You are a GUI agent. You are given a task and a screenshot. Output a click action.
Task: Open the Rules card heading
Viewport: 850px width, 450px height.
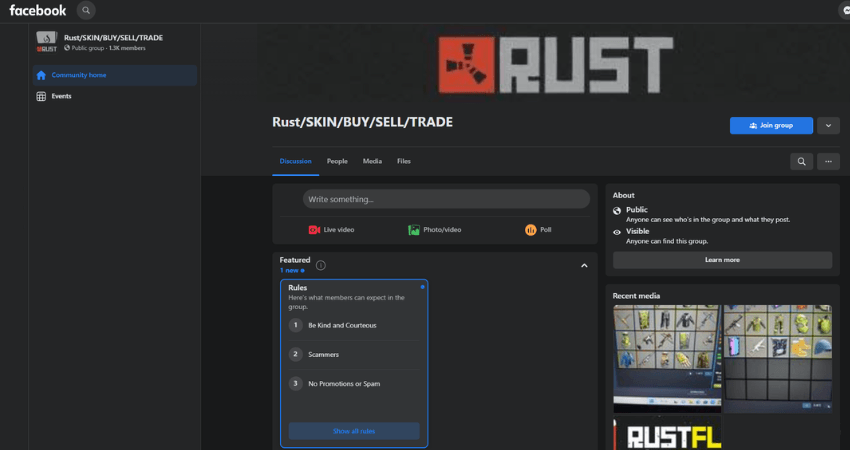click(298, 288)
